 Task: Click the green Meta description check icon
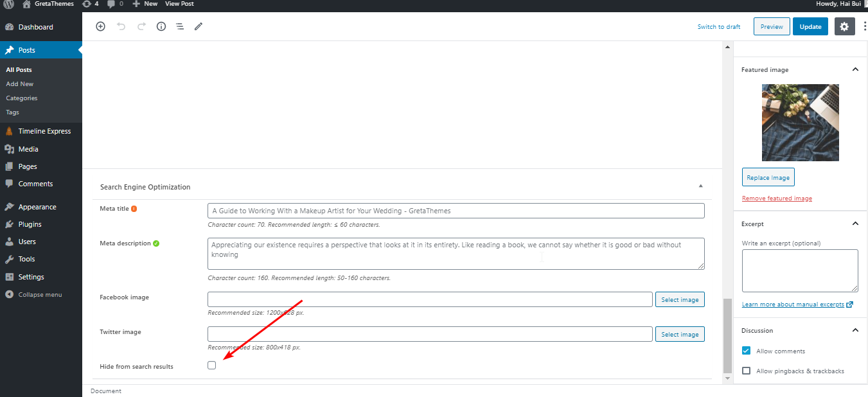pos(156,243)
